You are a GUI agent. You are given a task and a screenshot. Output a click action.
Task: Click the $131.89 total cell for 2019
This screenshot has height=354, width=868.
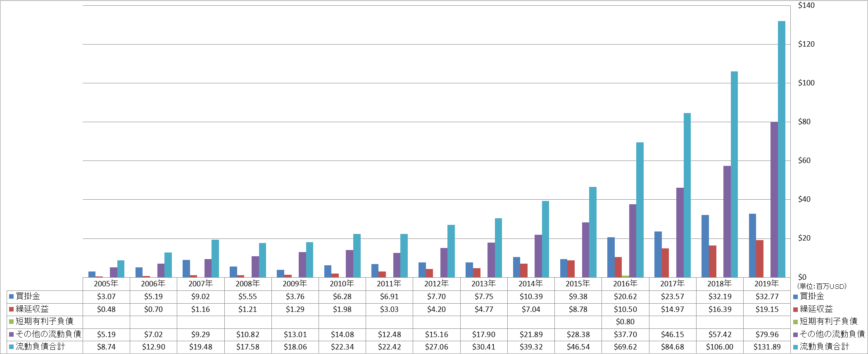767,347
